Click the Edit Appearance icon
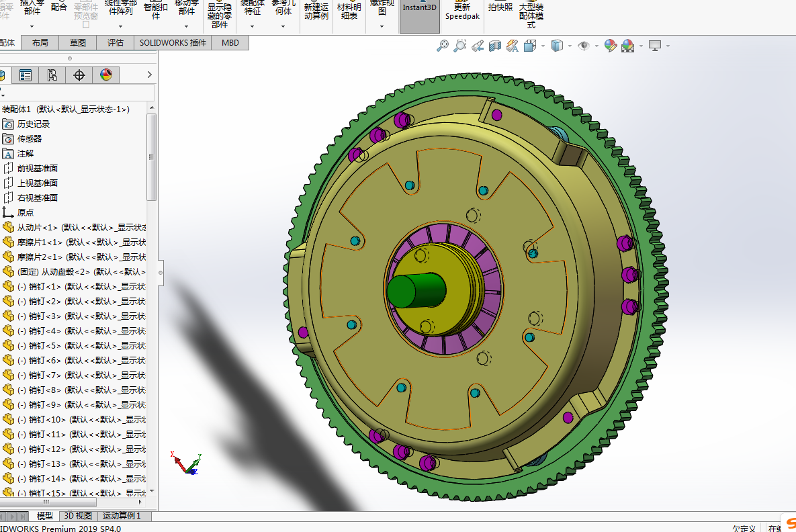Viewport: 796px width, 532px height. 610,46
